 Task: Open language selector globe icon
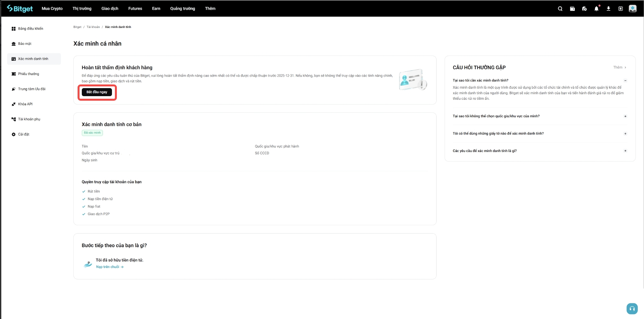tap(620, 8)
